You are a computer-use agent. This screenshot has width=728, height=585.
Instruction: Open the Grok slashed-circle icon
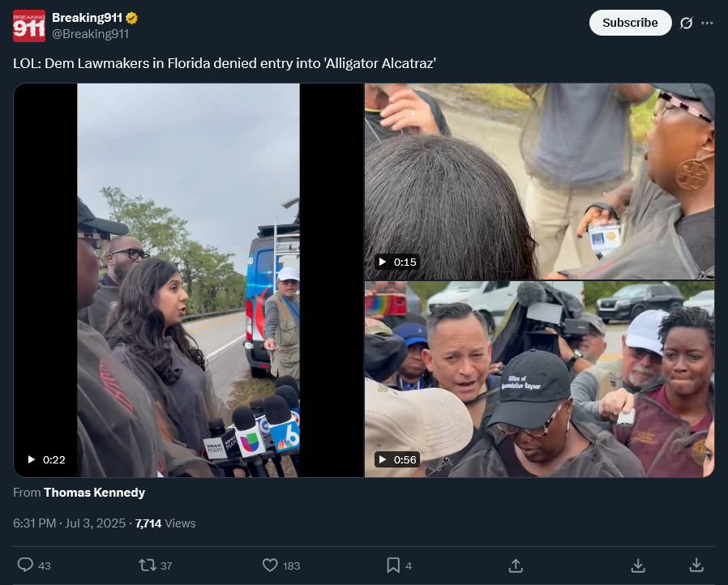(686, 23)
